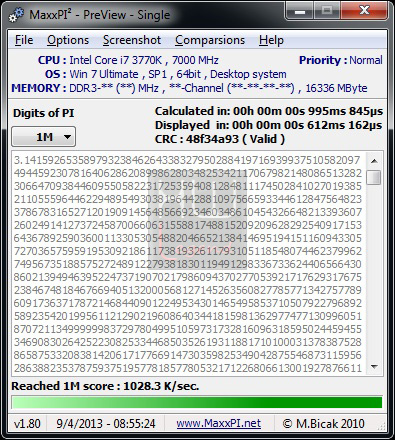The height and width of the screenshot is (440, 395).
Task: Open the Screenshot menu
Action: [132, 40]
